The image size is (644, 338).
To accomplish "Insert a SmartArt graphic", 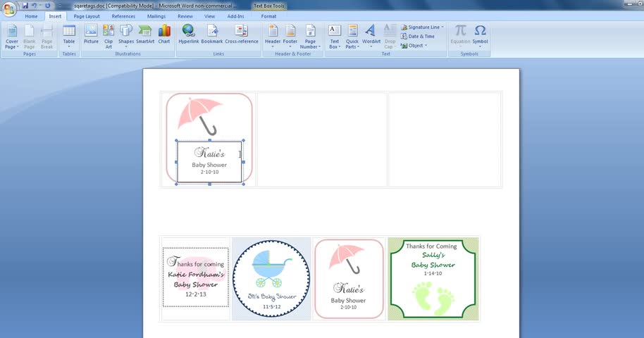I will 145,34.
